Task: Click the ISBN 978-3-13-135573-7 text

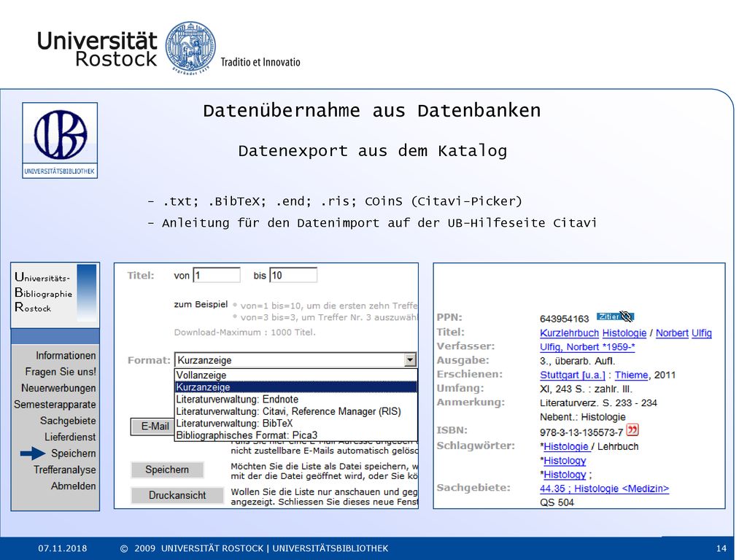Action: tap(581, 432)
